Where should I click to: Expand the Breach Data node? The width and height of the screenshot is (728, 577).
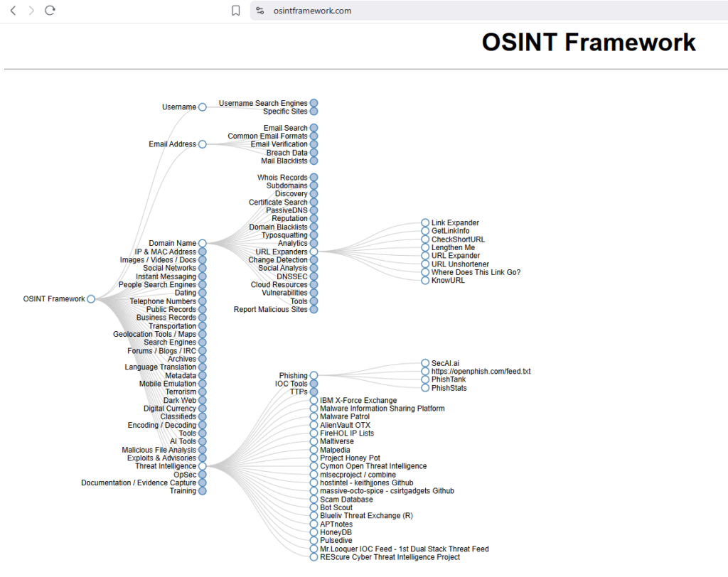(x=314, y=153)
